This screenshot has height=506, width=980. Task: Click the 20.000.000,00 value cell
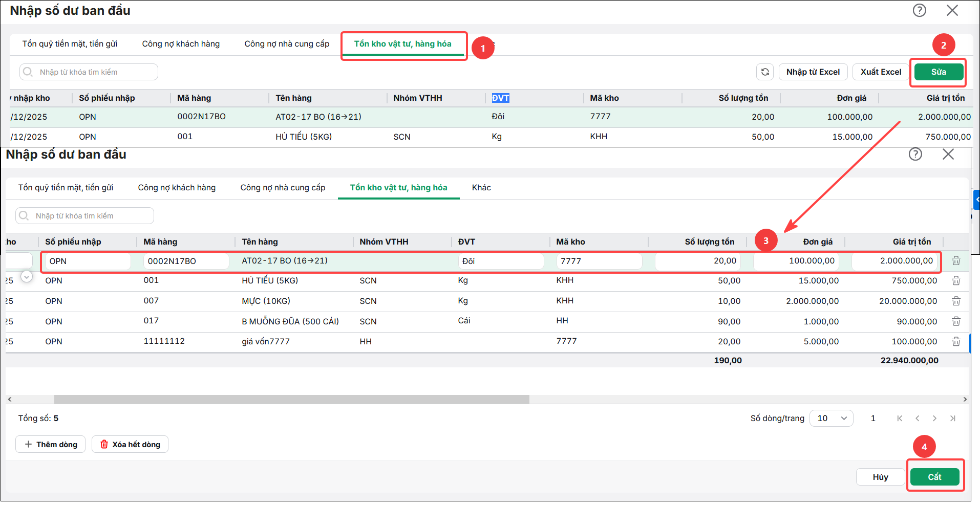(908, 301)
